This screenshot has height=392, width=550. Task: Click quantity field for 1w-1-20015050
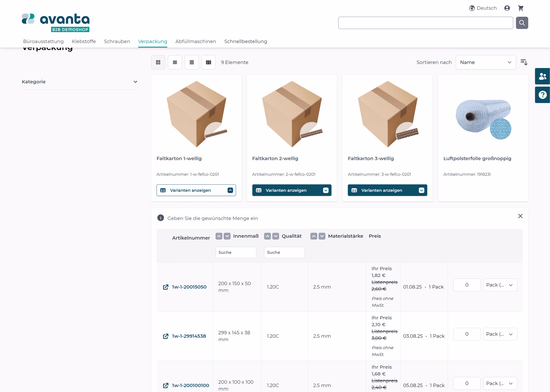coord(467,285)
